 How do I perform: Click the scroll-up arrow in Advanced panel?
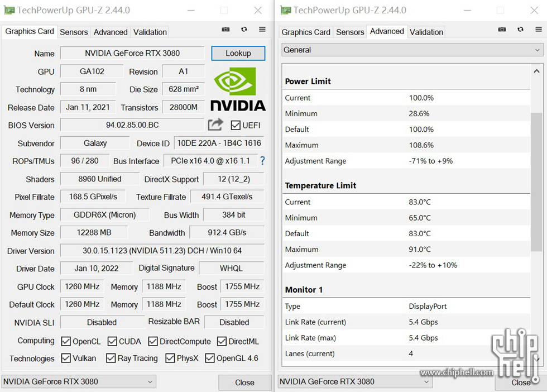[536, 71]
